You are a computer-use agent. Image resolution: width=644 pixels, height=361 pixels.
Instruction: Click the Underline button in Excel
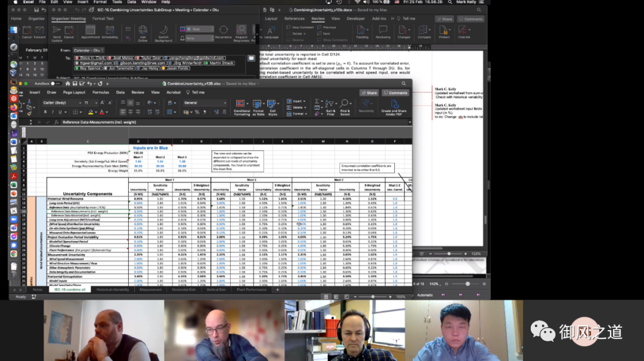60,112
